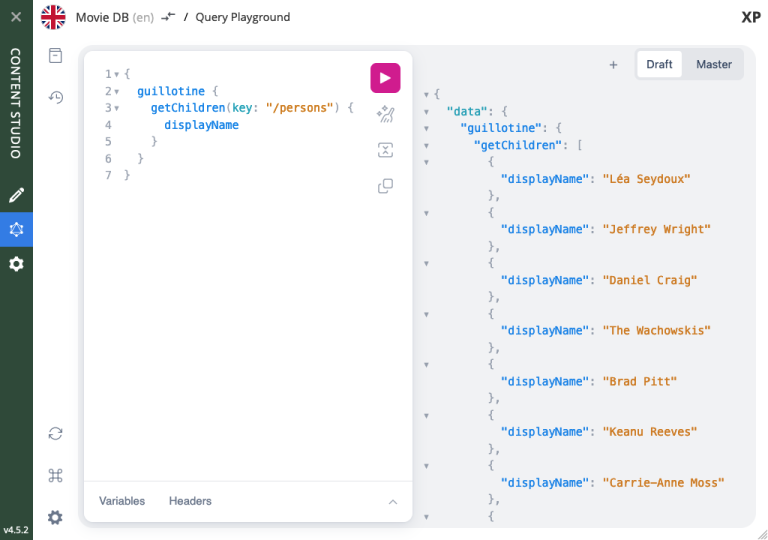The width and height of the screenshot is (768, 540).
Task: Click the displayName field in the query
Action: [201, 125]
